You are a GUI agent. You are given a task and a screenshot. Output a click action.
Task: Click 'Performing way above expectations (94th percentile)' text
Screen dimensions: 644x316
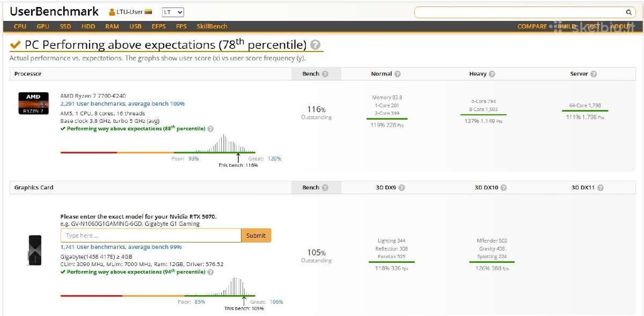coord(133,272)
